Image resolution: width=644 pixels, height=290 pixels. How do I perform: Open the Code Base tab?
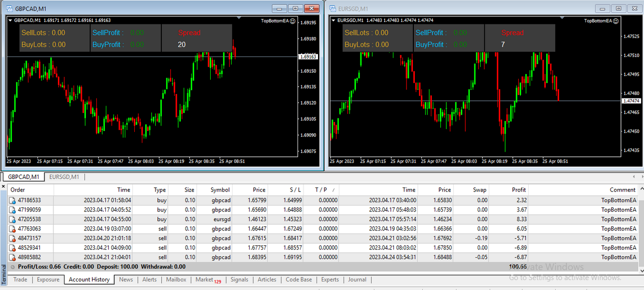point(299,279)
